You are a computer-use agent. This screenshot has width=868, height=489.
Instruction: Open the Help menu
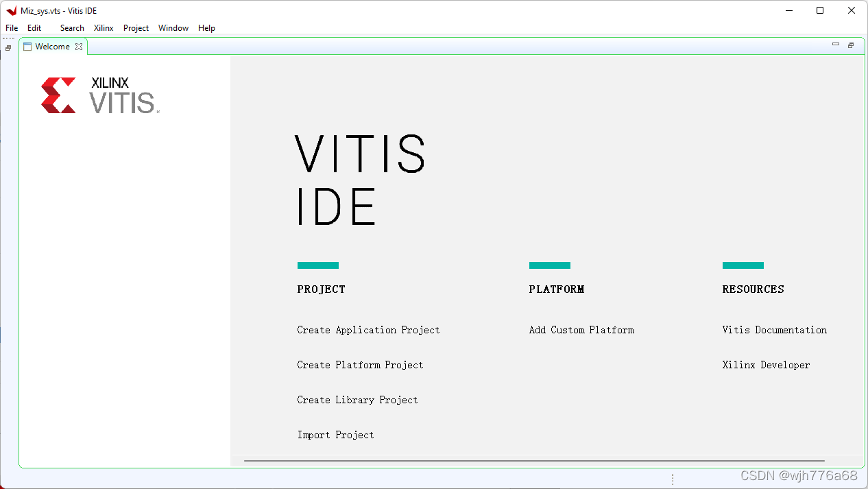tap(206, 28)
